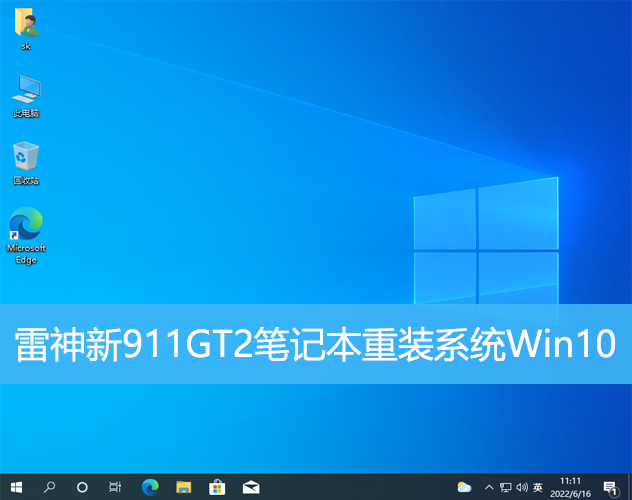The width and height of the screenshot is (632, 500).
Task: Select the 回收站 Recycle Bin desktop icon
Action: point(26,163)
